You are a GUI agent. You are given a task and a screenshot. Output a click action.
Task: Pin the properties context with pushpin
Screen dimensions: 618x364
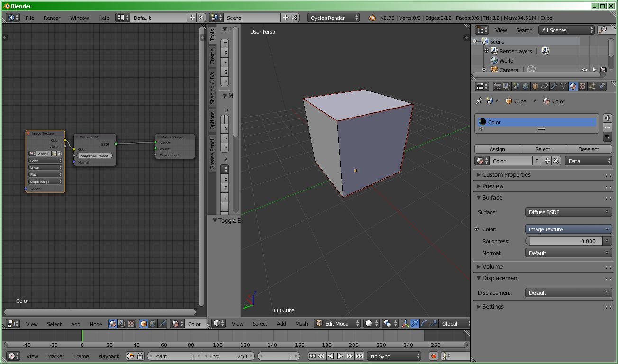(479, 101)
